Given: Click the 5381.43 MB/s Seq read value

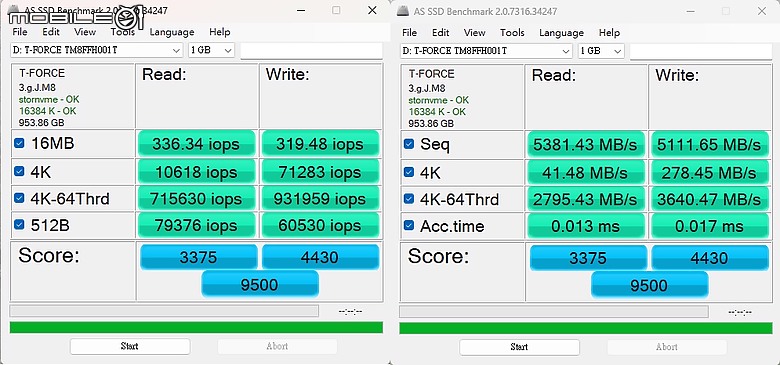Looking at the screenshot, I should pyautogui.click(x=585, y=145).
